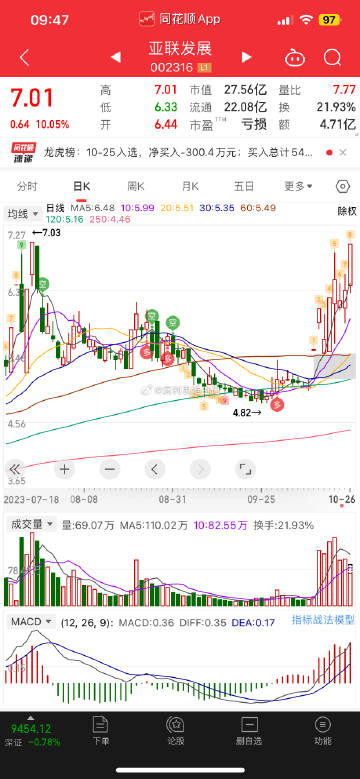Jump chart to earliest with double-left arrow
The image size is (360, 779).
15,468
